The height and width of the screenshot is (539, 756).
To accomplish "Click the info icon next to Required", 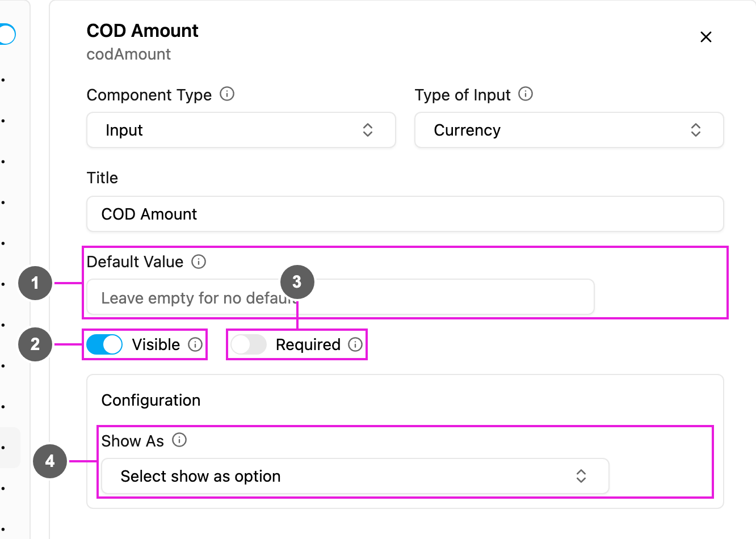I will [355, 344].
